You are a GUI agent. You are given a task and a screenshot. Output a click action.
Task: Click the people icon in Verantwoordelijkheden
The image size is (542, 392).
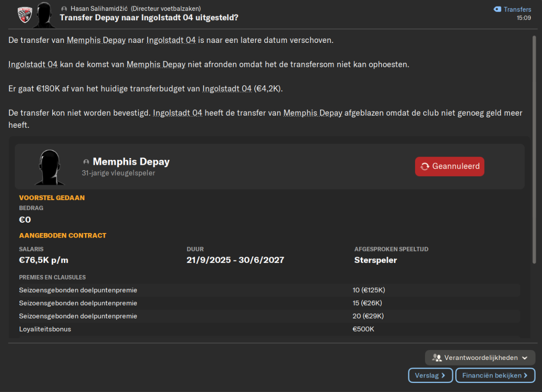pyautogui.click(x=436, y=358)
